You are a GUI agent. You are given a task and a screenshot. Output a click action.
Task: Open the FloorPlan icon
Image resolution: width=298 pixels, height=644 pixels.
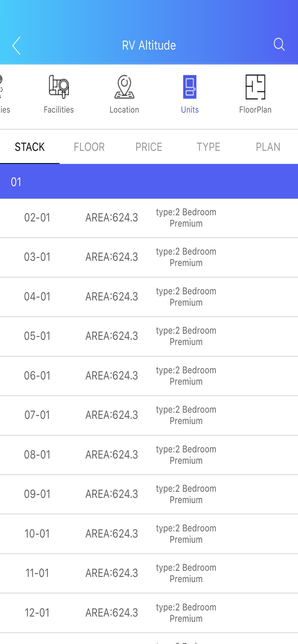pos(255,87)
